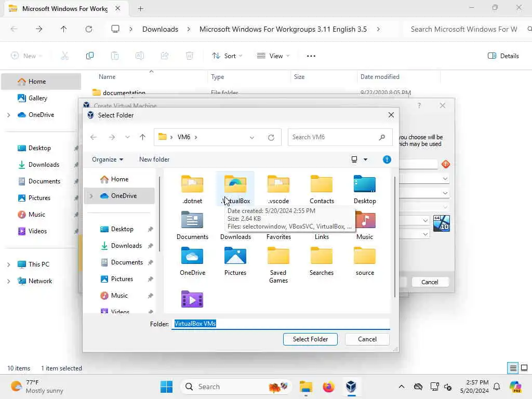Click the Select Folder button

(310, 339)
